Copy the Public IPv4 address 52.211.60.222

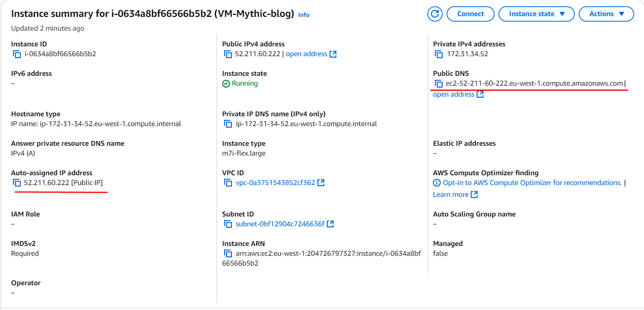pos(228,54)
